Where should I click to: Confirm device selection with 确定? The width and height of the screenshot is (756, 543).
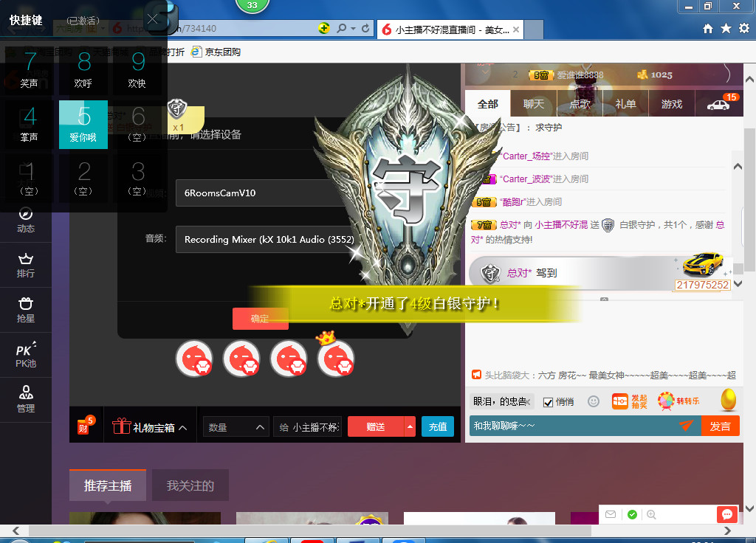click(261, 319)
